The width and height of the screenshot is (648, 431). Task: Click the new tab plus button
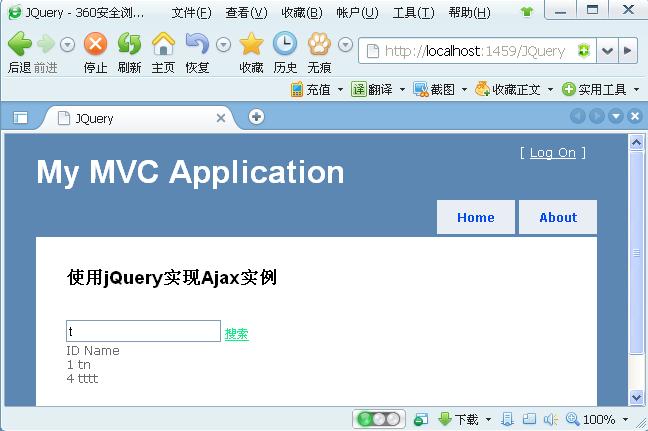257,117
